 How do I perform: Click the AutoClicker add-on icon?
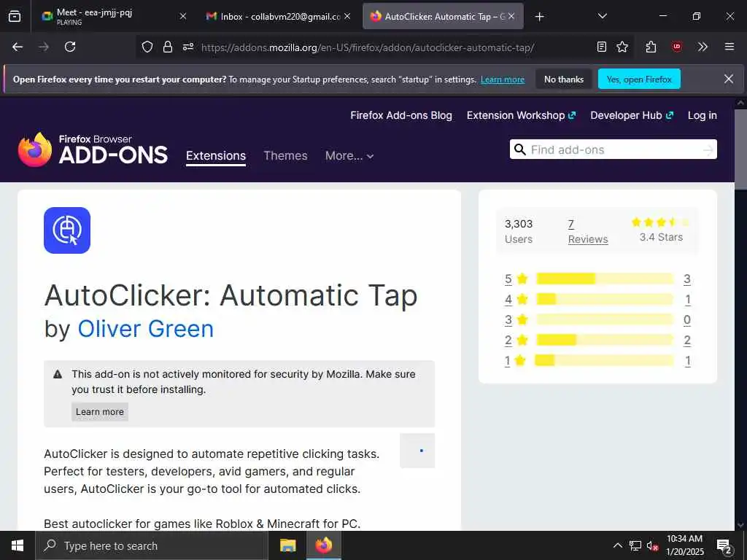point(67,230)
